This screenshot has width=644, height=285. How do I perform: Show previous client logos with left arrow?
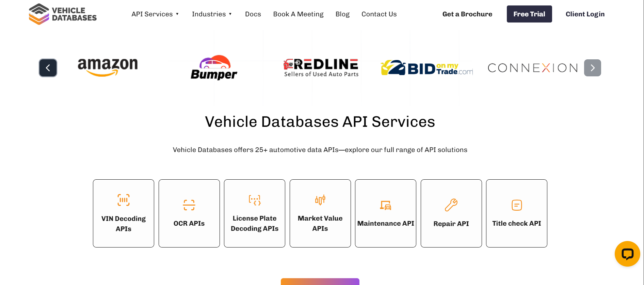pos(48,68)
